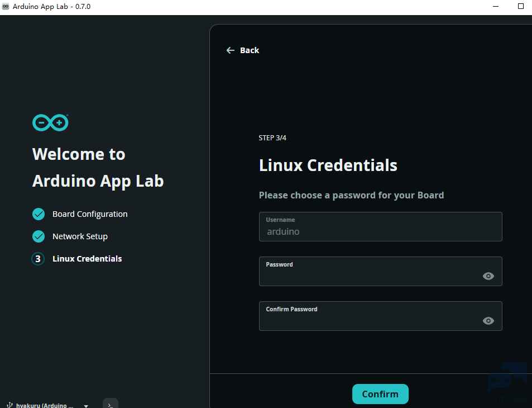The image size is (532, 408).
Task: Click the Arduino infinity logo
Action: click(50, 122)
